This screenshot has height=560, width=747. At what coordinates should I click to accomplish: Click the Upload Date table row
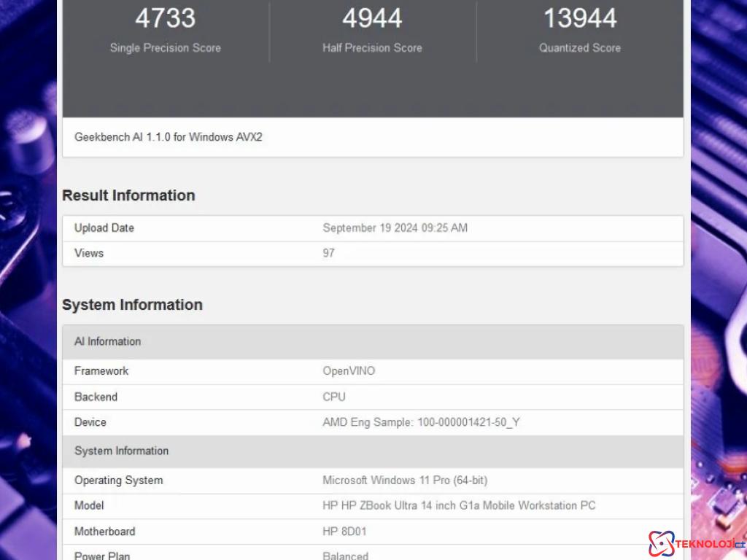click(x=104, y=227)
